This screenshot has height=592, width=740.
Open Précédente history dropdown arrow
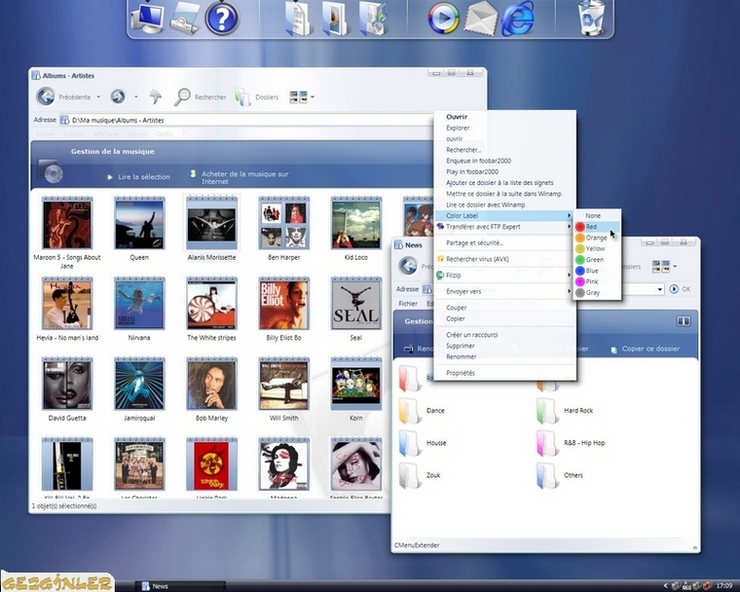pyautogui.click(x=99, y=97)
